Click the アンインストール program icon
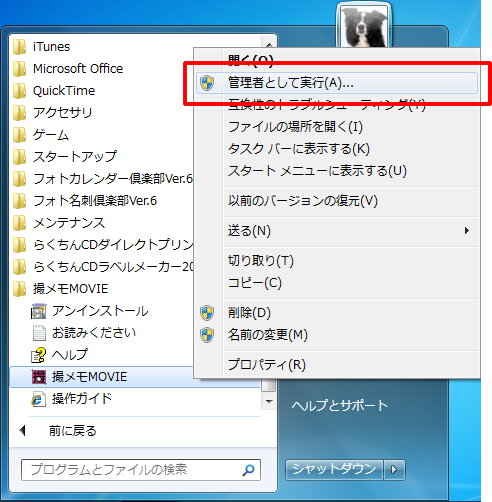This screenshot has height=502, width=492. [x=39, y=311]
